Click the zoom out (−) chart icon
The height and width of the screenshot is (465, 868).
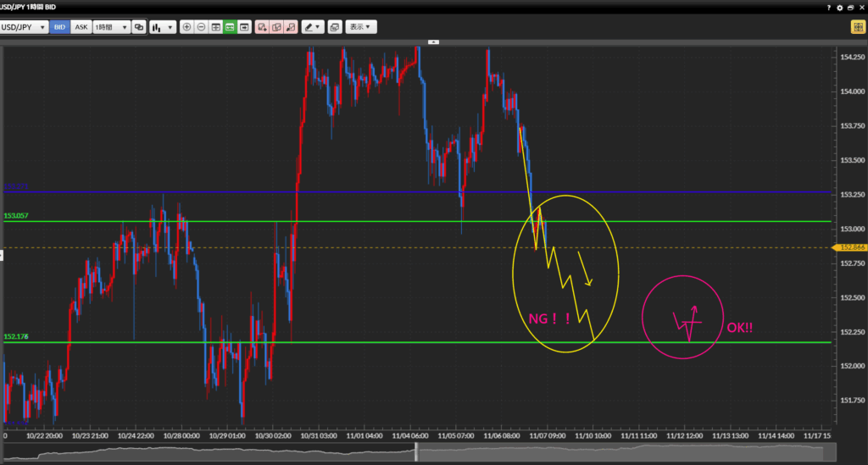[201, 27]
